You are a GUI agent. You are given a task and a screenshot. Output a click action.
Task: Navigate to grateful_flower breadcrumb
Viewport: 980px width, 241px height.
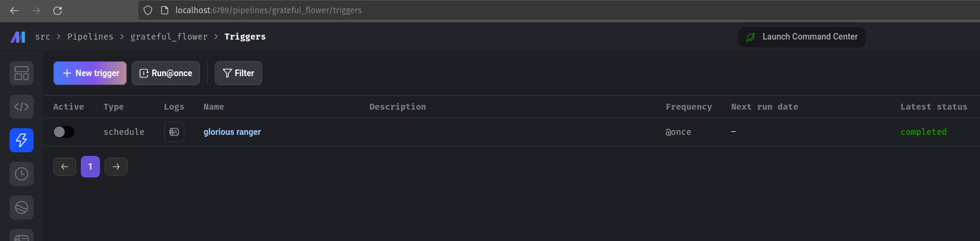tap(169, 37)
